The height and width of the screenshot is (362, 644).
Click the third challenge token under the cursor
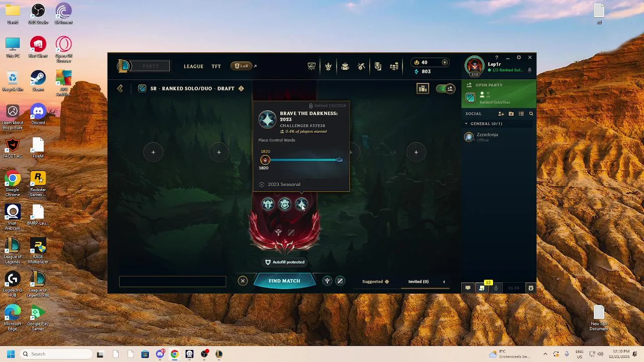click(301, 204)
